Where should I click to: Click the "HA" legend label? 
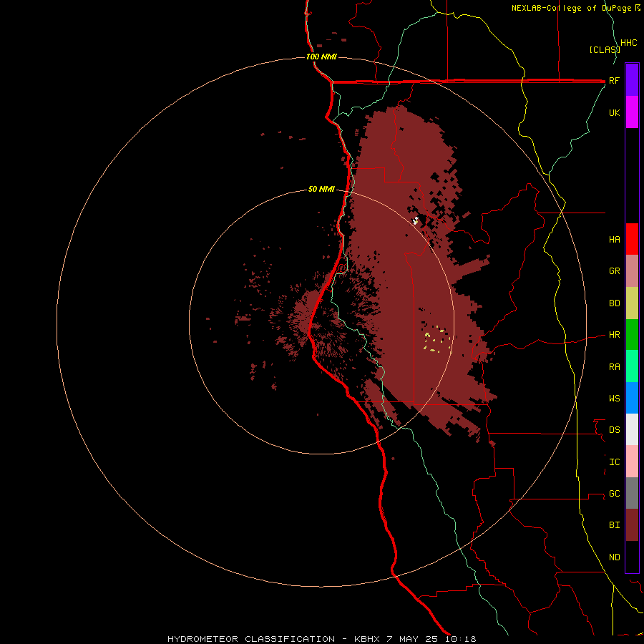click(614, 240)
